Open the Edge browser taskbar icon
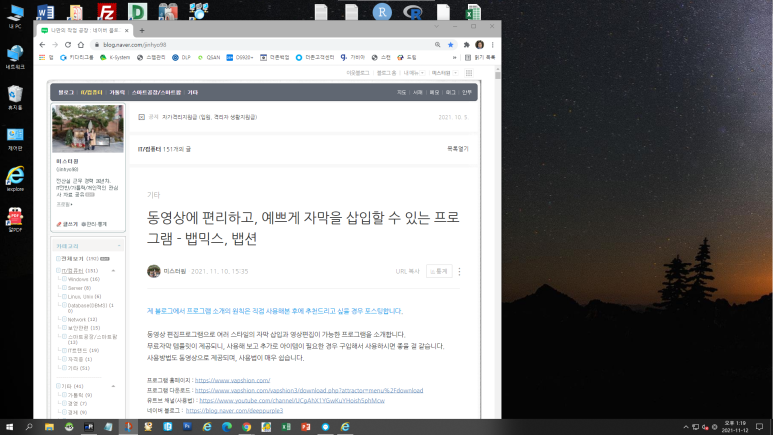 (227, 427)
